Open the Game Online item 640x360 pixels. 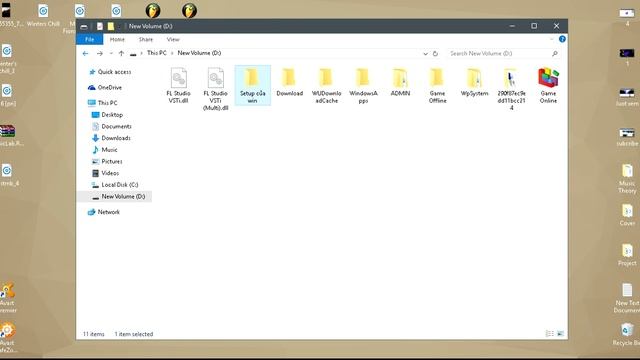tap(548, 86)
